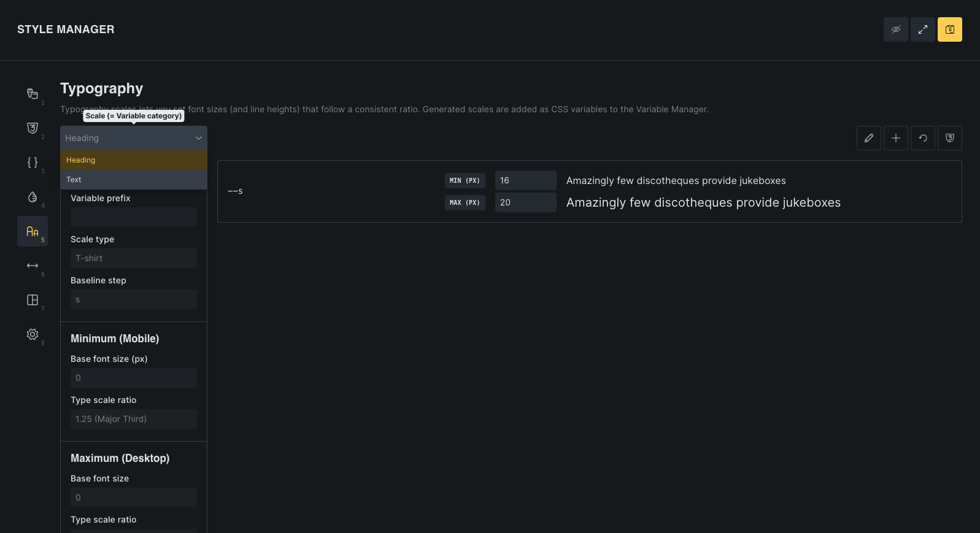Toggle the expand fullscreen arrows button

pos(922,29)
